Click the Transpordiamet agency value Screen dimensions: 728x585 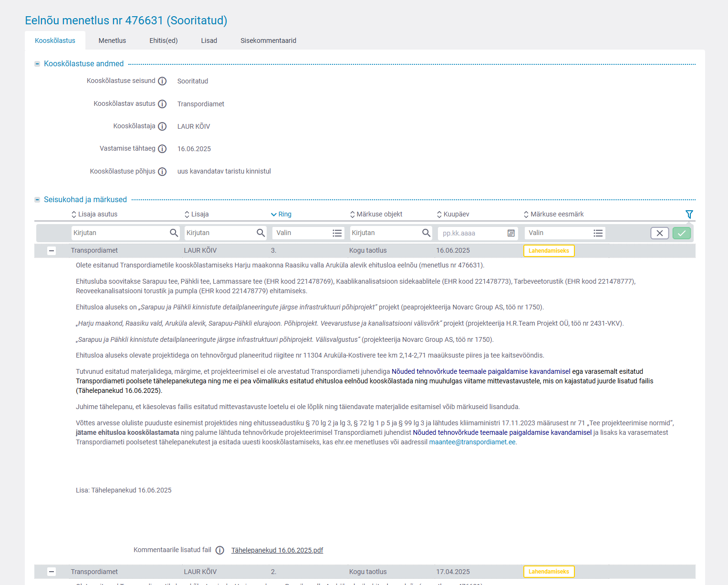[x=201, y=104]
